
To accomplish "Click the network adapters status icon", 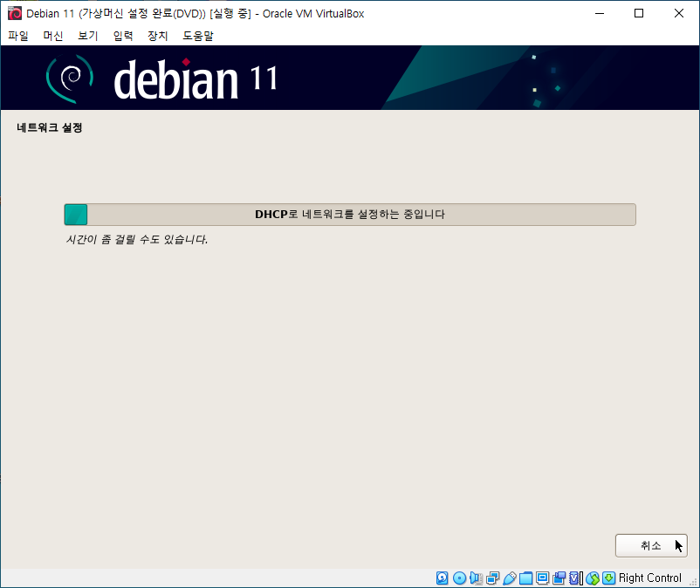I will tap(492, 578).
